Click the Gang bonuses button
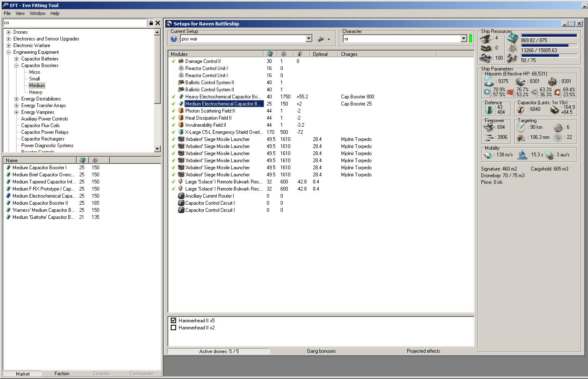The image size is (588, 379). pyautogui.click(x=321, y=351)
